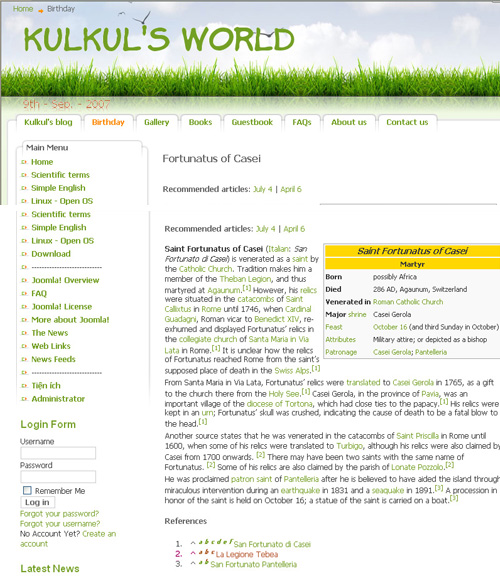
Task: Open the Italian language link
Action: (278, 249)
